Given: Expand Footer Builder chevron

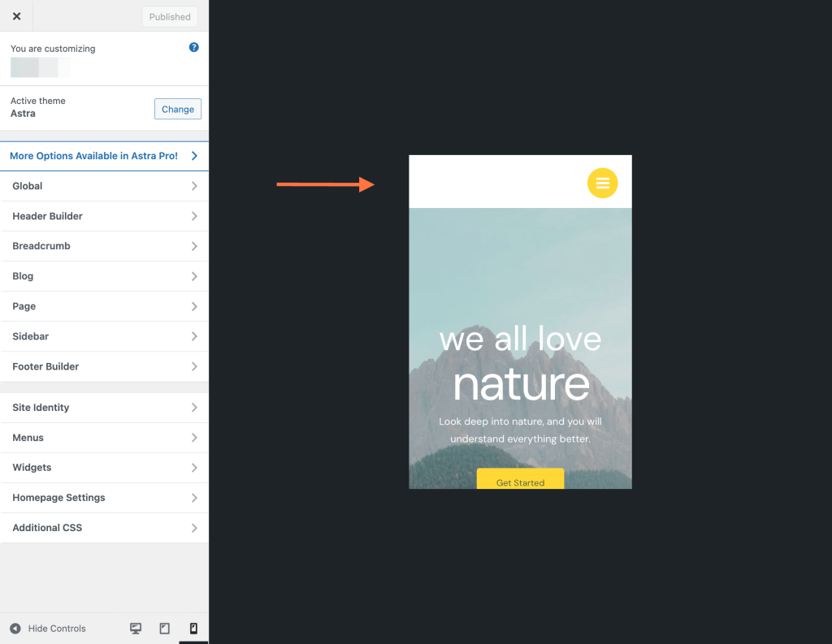Looking at the screenshot, I should pyautogui.click(x=194, y=366).
